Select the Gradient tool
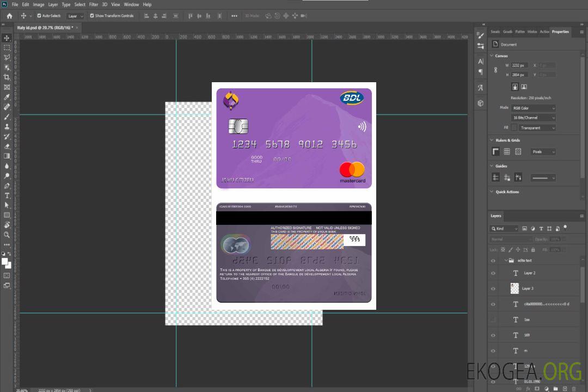Image resolution: width=588 pixels, height=392 pixels. coord(7,156)
